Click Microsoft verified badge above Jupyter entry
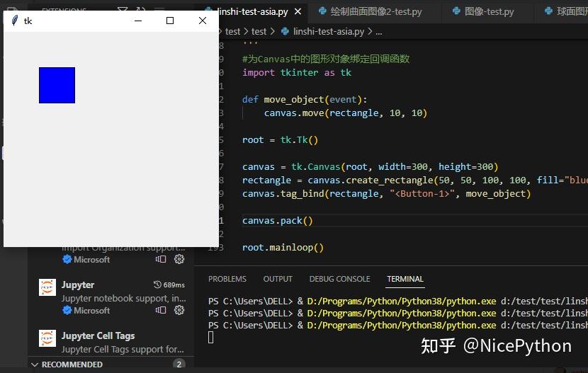The height and width of the screenshot is (373, 588). pos(67,260)
